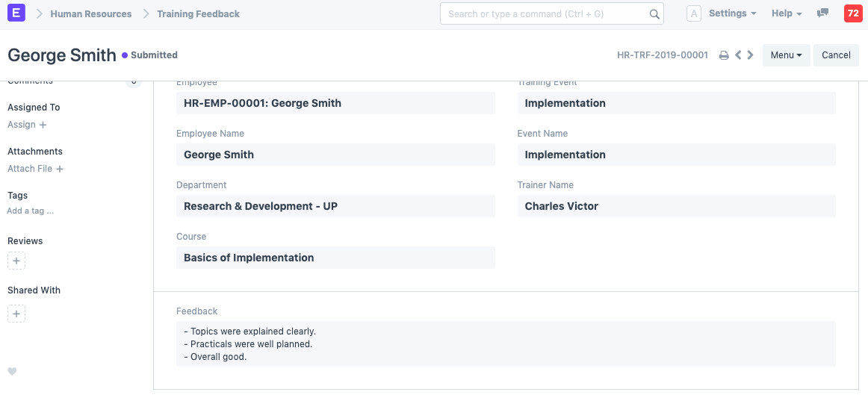Viewport: 868px width, 395px height.
Task: Open notifications badge showing 72
Action: pos(852,13)
